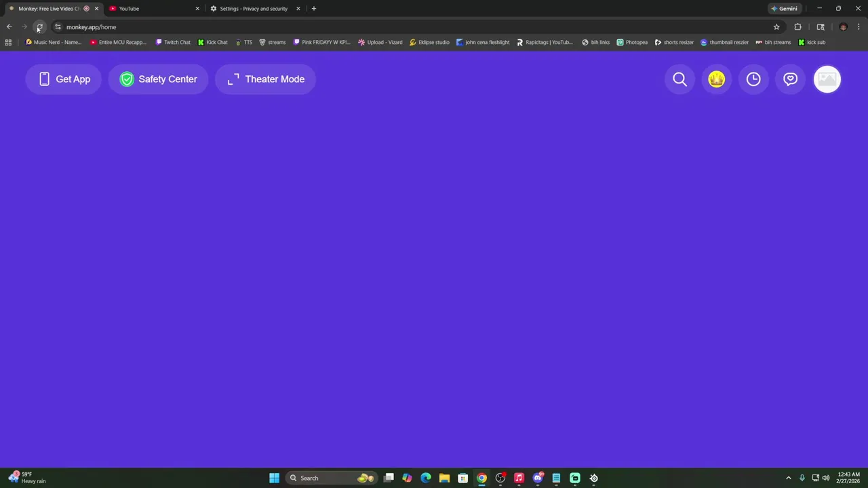Open the Chrome three-dot menu
This screenshot has height=488, width=868.
(859, 27)
